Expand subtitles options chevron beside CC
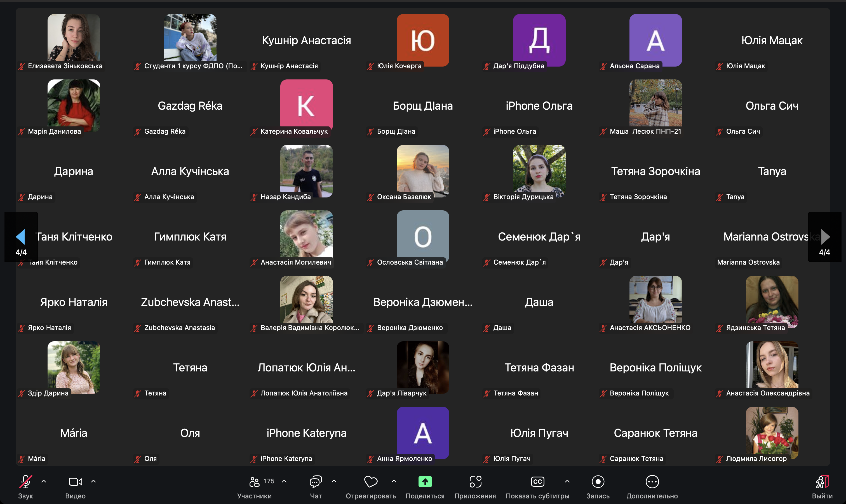The height and width of the screenshot is (504, 846). (567, 481)
